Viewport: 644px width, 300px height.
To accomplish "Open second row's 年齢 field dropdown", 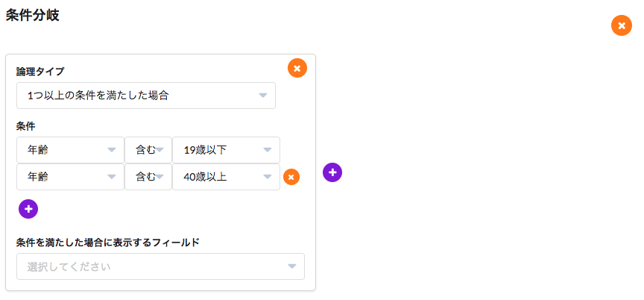I will [x=70, y=177].
